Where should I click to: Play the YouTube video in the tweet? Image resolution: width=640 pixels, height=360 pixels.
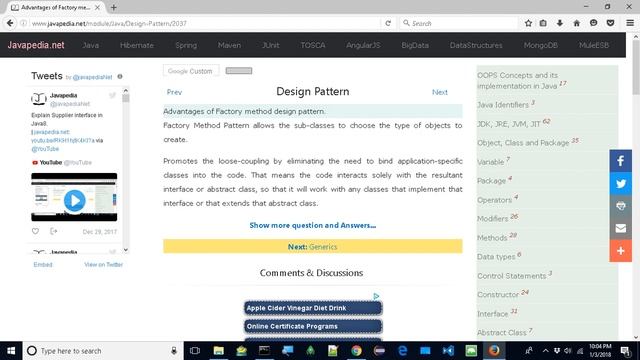74,200
